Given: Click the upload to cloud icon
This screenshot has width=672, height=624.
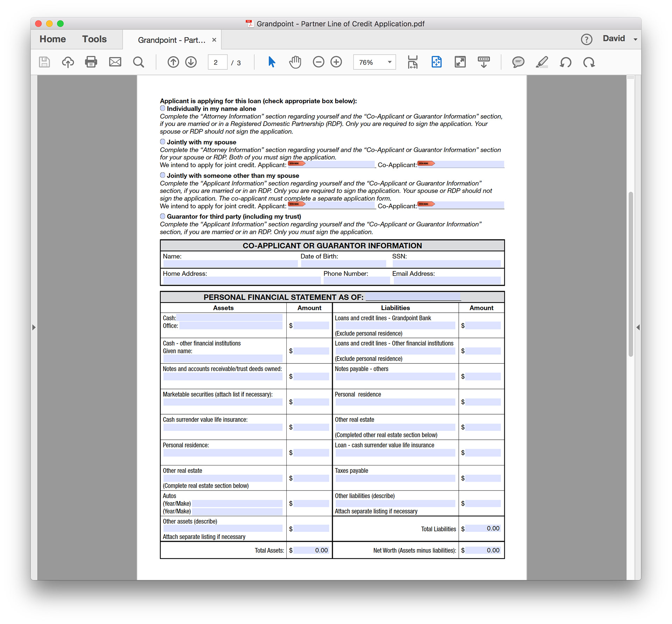Looking at the screenshot, I should coord(68,62).
